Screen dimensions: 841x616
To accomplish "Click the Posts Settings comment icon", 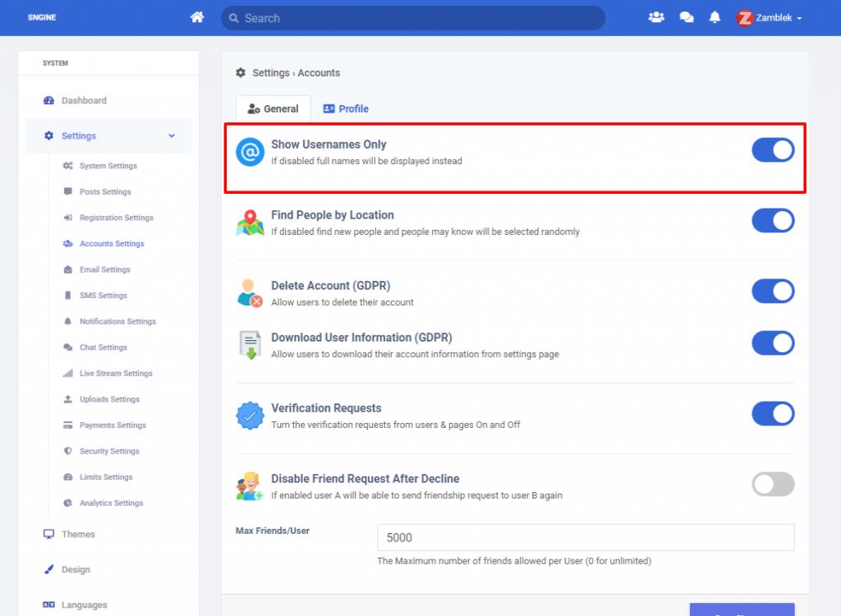I will (67, 191).
